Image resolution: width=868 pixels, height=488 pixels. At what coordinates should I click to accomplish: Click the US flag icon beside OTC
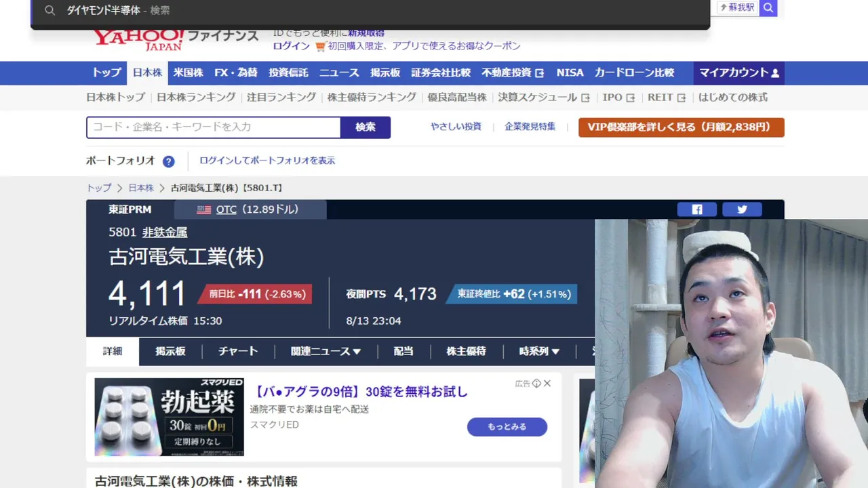pyautogui.click(x=203, y=209)
